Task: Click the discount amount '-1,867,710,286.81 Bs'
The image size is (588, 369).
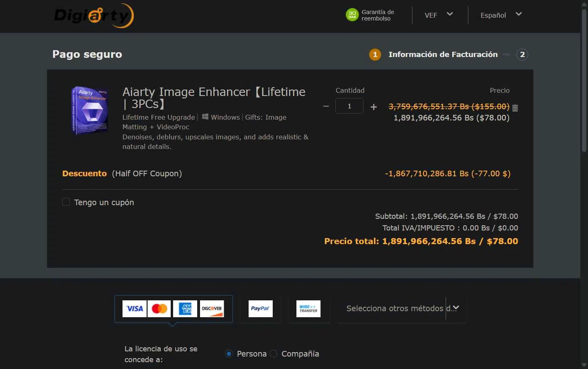Action: click(427, 173)
